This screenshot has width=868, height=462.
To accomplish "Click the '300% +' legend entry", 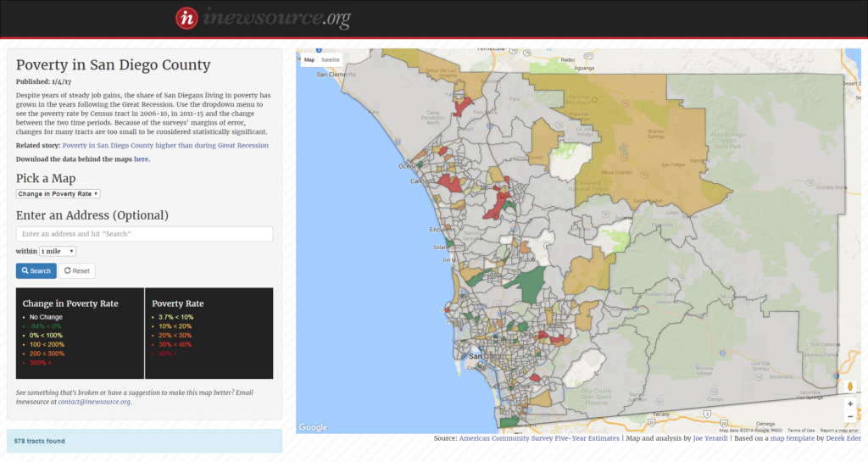I will click(x=41, y=363).
